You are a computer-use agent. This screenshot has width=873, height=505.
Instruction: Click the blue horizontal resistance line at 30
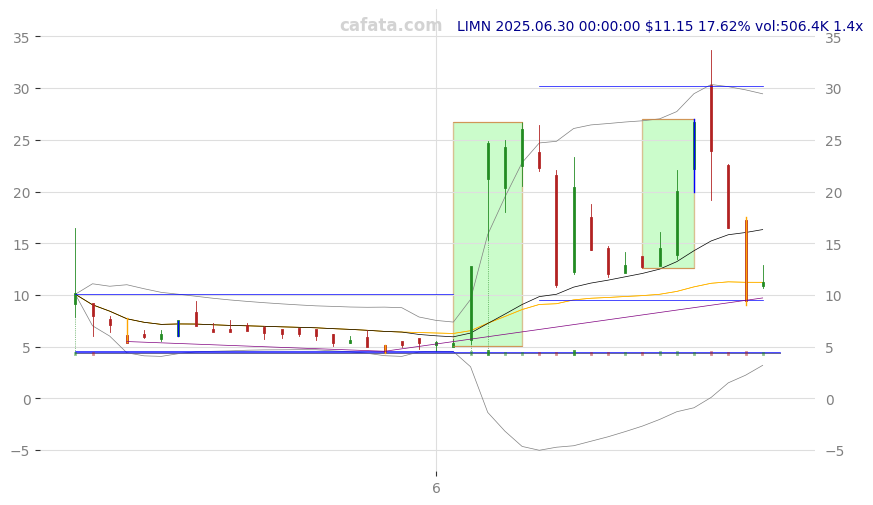[651, 86]
